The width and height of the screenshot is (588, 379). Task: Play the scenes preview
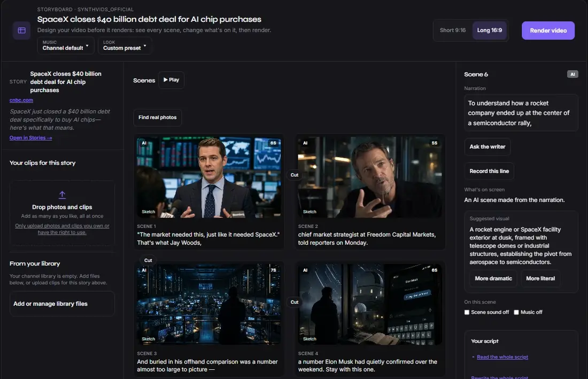click(x=171, y=80)
